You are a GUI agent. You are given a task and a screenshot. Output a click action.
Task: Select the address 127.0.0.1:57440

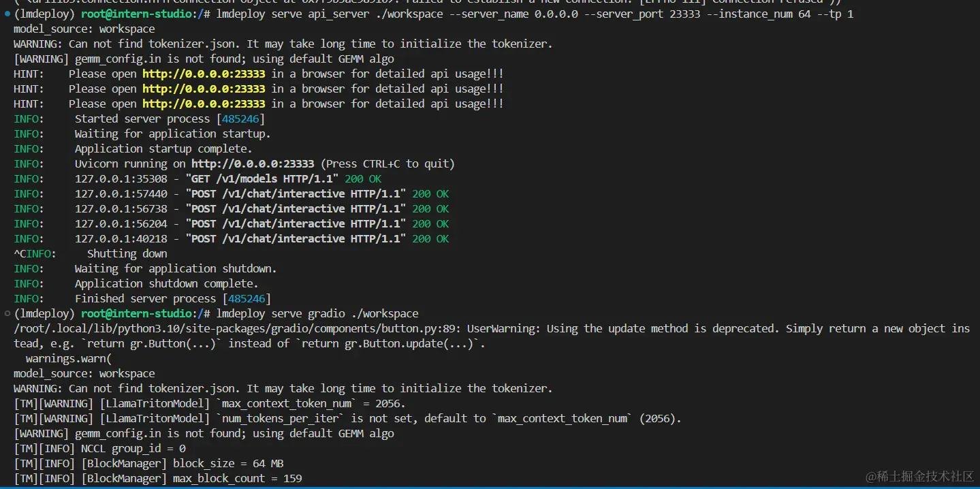pos(121,193)
